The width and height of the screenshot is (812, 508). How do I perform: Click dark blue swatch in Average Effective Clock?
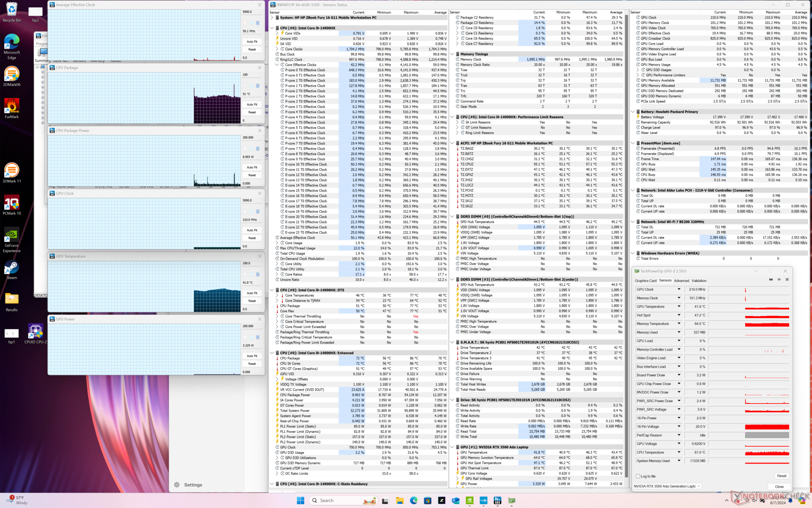[x=258, y=23]
